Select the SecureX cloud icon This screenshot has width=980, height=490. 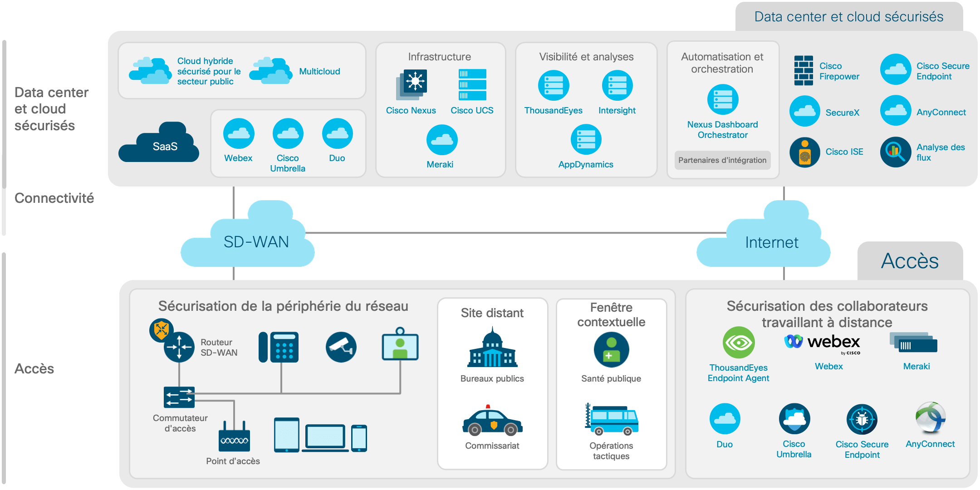[805, 111]
